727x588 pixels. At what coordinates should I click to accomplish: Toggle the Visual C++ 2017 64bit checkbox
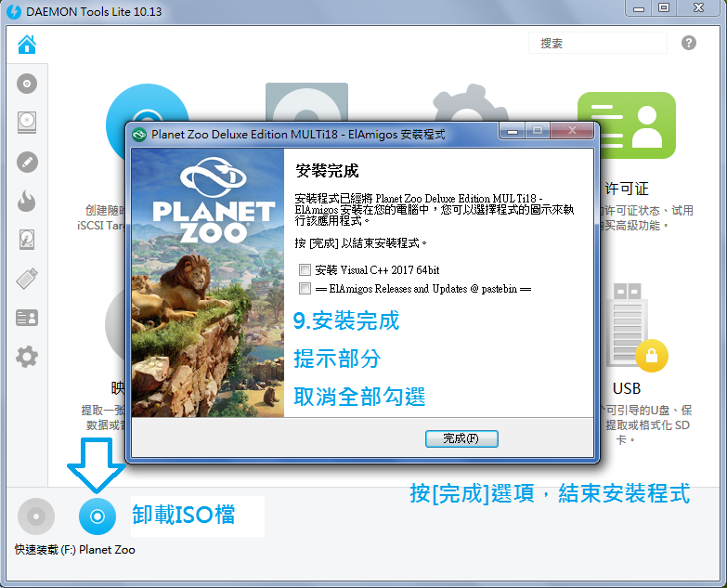click(x=305, y=270)
